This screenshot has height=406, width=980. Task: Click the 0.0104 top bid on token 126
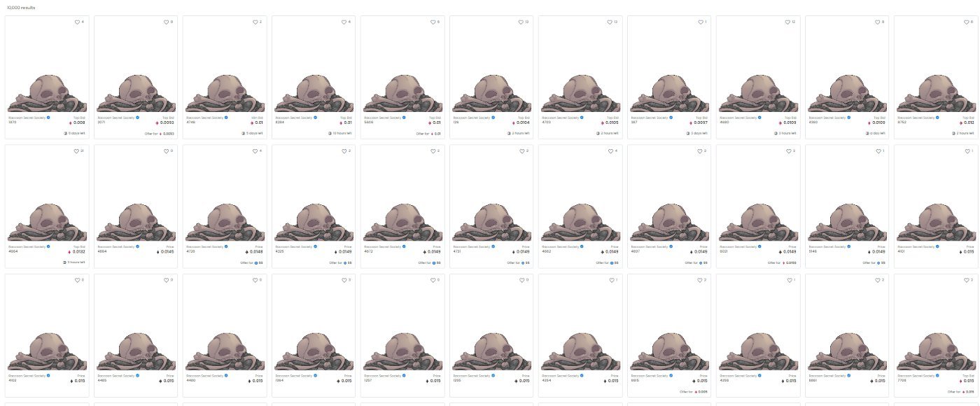(522, 122)
